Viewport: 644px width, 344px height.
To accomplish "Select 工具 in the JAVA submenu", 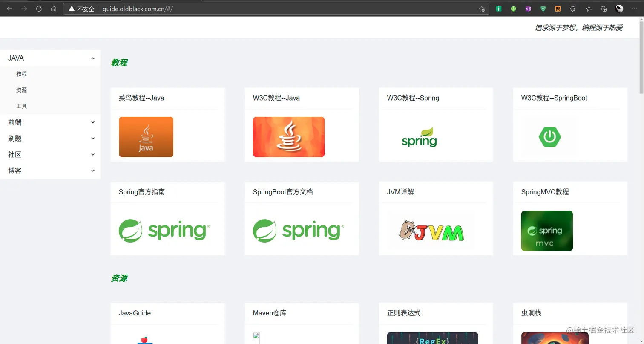I will (x=21, y=106).
